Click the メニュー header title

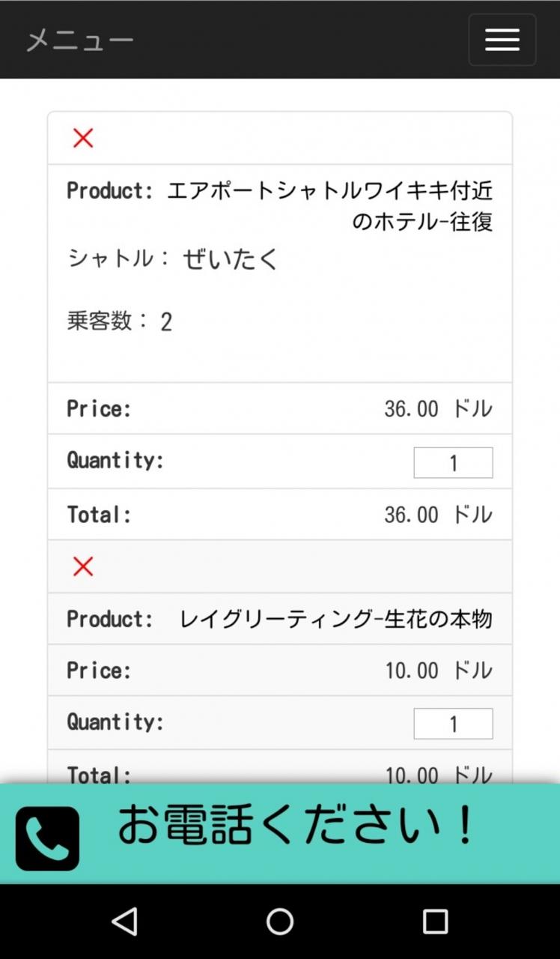pos(79,40)
